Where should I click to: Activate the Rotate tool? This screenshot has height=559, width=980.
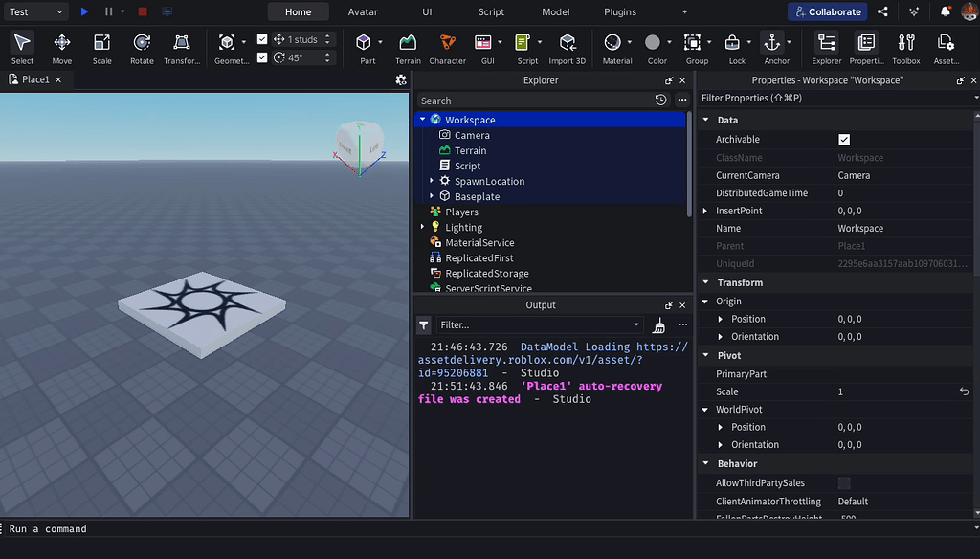click(141, 48)
